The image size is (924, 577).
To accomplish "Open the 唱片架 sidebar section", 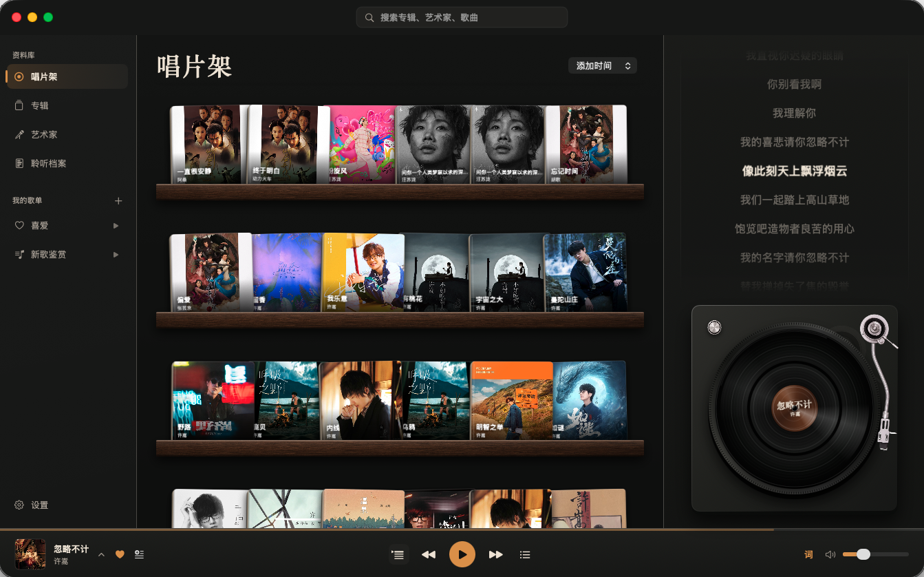I will [67, 76].
